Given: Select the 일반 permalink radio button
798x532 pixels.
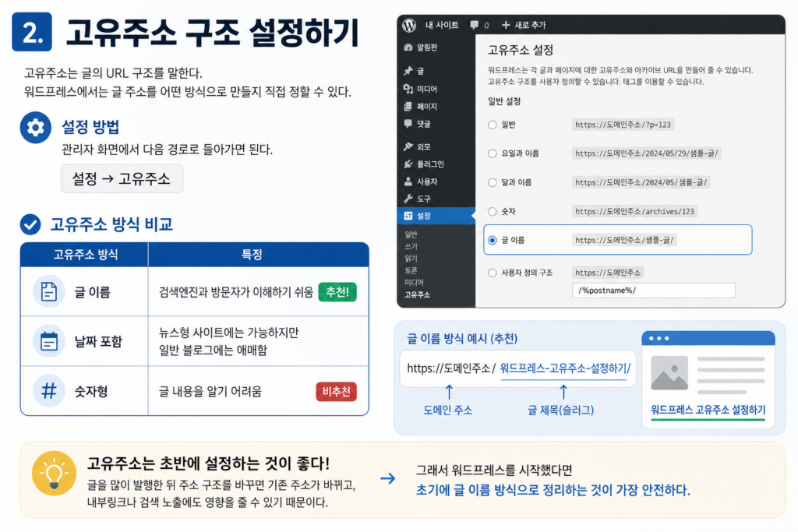Looking at the screenshot, I should (x=493, y=125).
